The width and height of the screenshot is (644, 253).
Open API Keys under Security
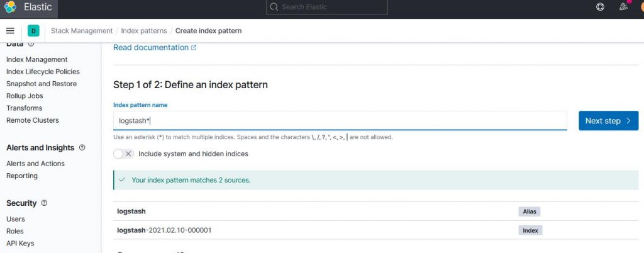point(20,243)
